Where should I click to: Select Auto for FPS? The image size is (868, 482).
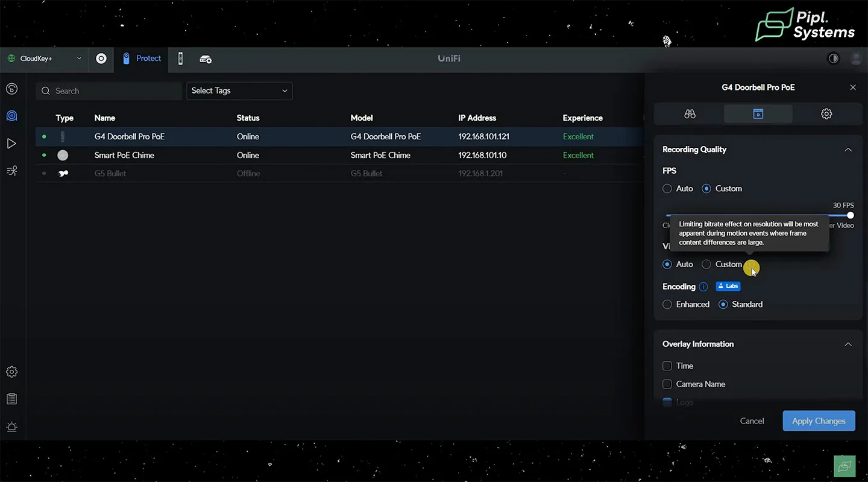coord(667,189)
